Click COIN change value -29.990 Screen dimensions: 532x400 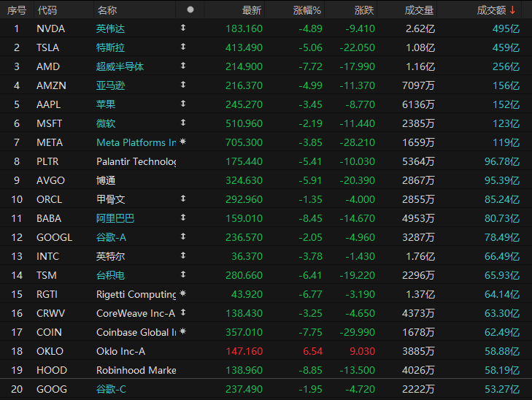pos(358,332)
